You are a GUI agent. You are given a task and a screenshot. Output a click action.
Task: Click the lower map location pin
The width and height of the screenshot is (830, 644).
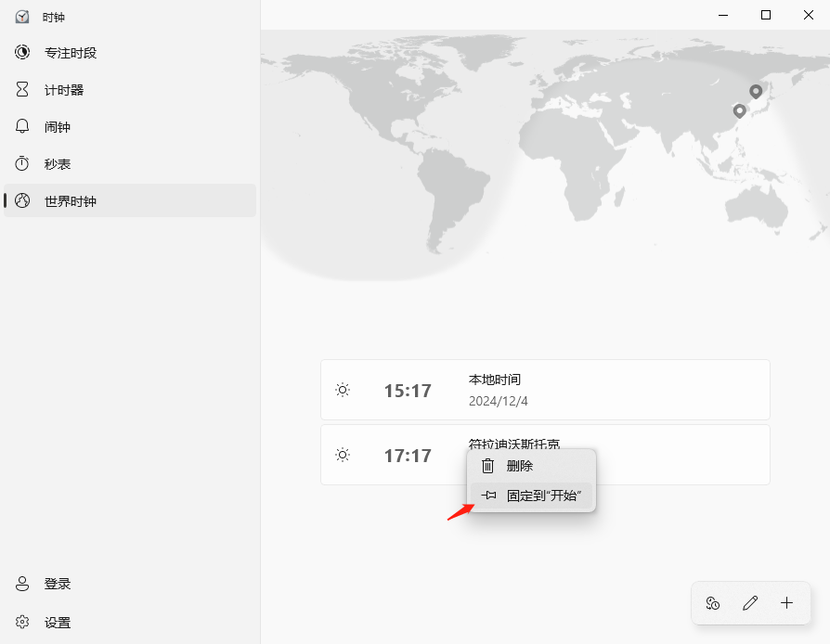(x=740, y=110)
